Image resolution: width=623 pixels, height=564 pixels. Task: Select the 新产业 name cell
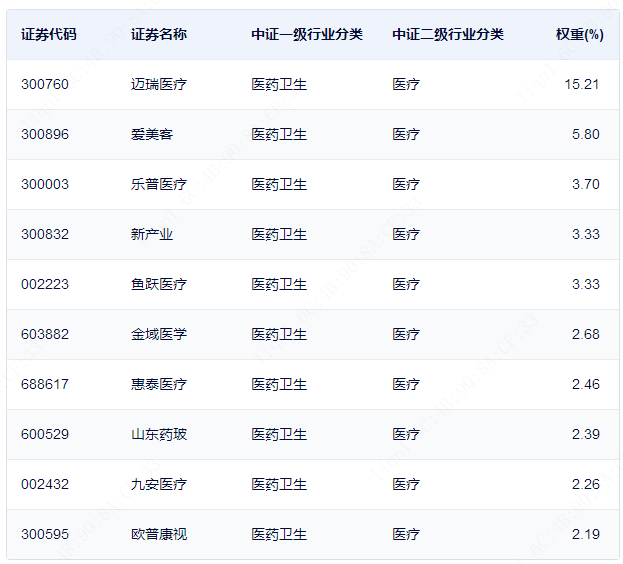click(152, 234)
